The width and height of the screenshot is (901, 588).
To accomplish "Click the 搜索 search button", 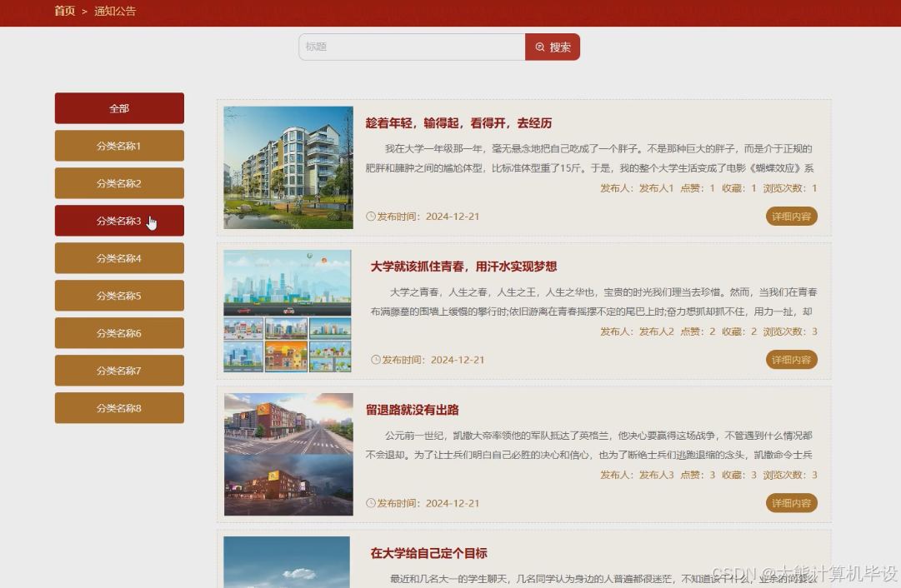I will [553, 47].
